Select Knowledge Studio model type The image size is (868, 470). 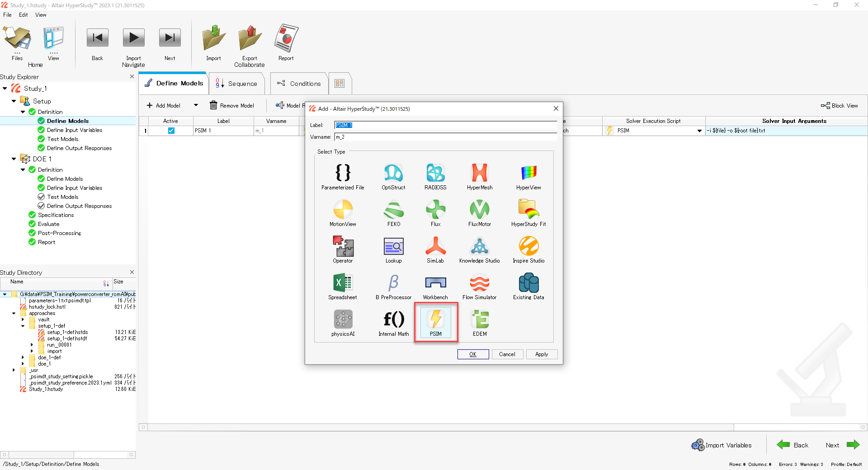click(x=480, y=250)
